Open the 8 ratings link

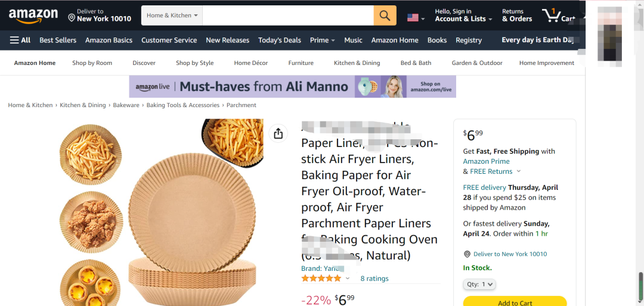374,278
